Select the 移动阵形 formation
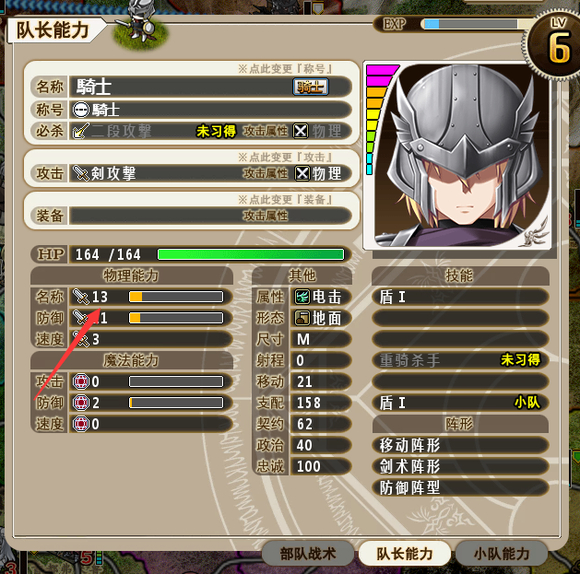 460,445
